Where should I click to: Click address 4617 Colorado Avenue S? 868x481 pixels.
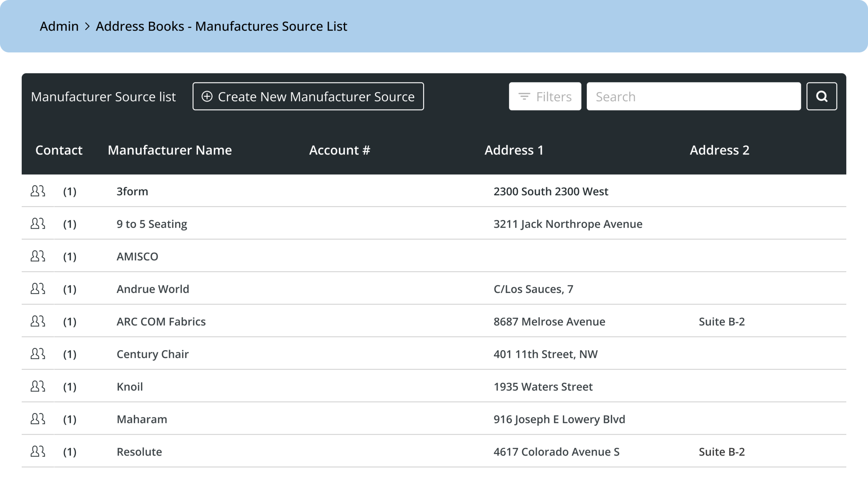click(556, 452)
